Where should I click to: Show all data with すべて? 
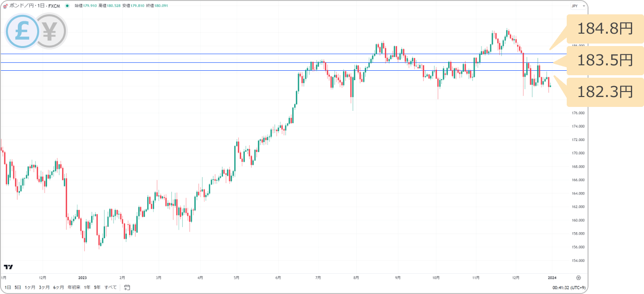pos(110,287)
